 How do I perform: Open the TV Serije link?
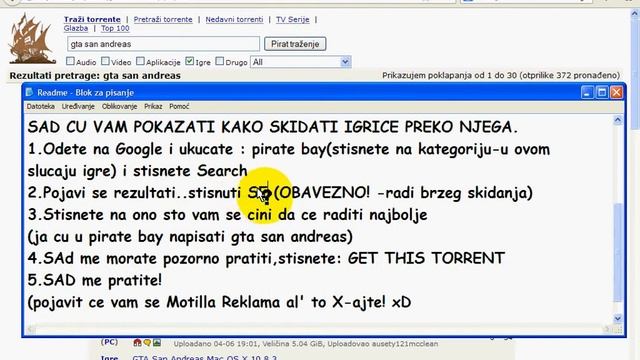click(x=292, y=19)
